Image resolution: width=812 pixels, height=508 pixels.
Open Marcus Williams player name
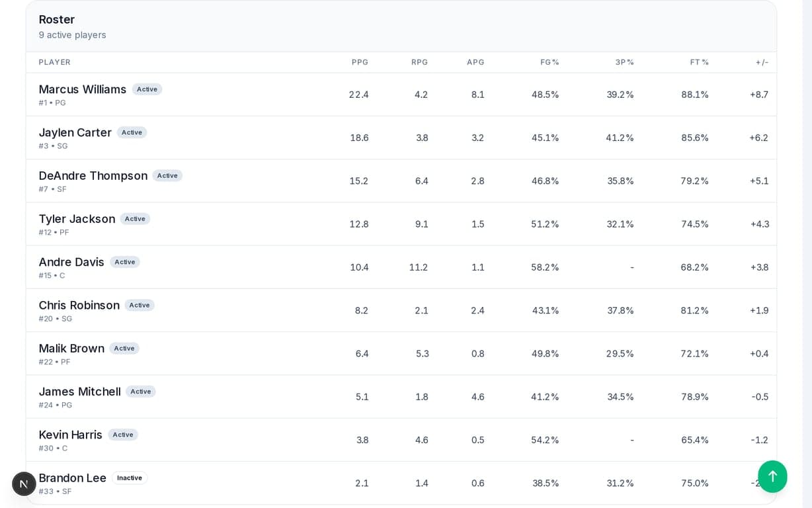click(x=83, y=89)
